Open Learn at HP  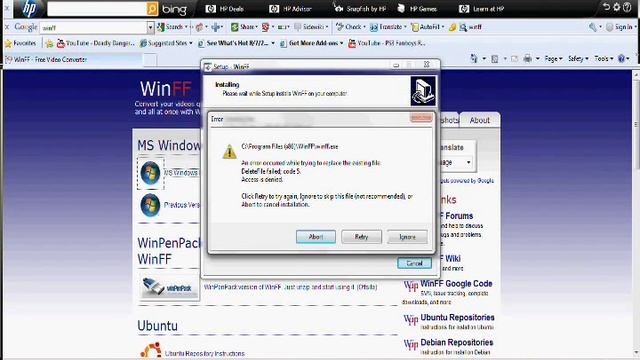click(x=482, y=9)
